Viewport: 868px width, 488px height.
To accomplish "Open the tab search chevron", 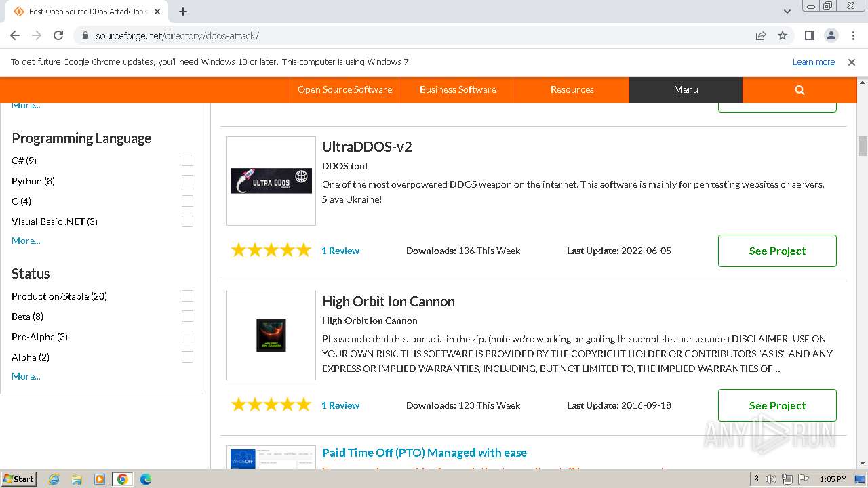I will [x=787, y=12].
